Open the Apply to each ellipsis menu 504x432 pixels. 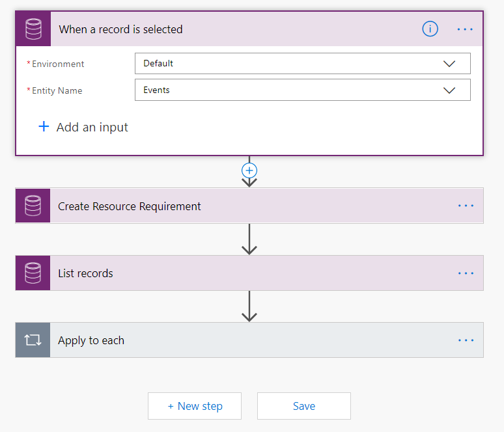466,340
